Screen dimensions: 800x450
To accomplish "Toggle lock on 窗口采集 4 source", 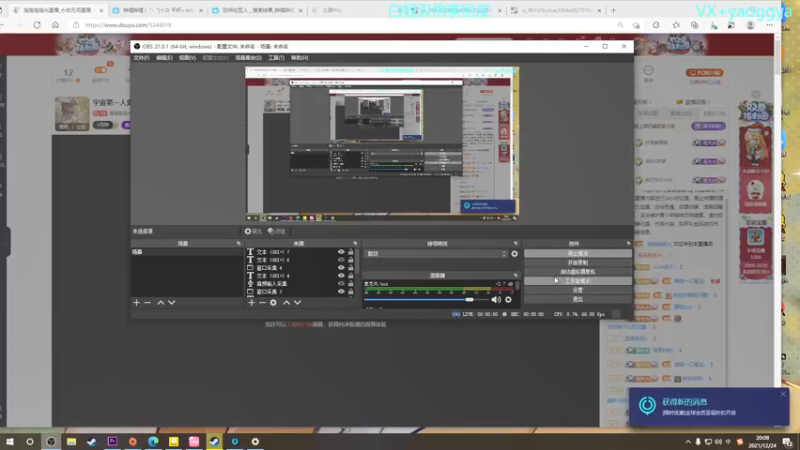I will coord(351,267).
